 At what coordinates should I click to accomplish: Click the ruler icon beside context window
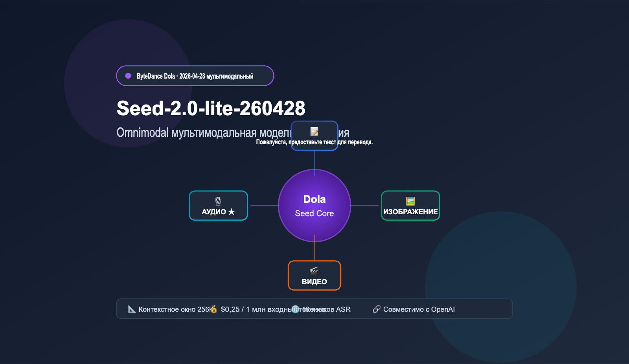pos(132,309)
